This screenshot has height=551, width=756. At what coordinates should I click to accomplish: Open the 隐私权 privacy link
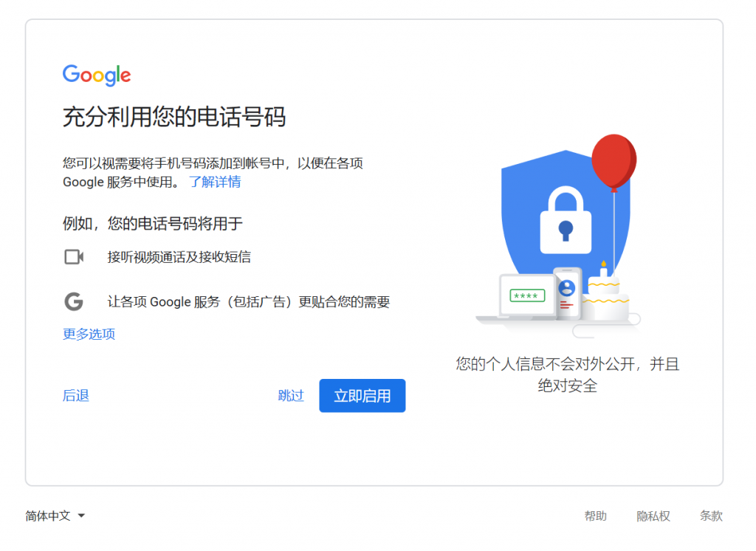tap(653, 516)
